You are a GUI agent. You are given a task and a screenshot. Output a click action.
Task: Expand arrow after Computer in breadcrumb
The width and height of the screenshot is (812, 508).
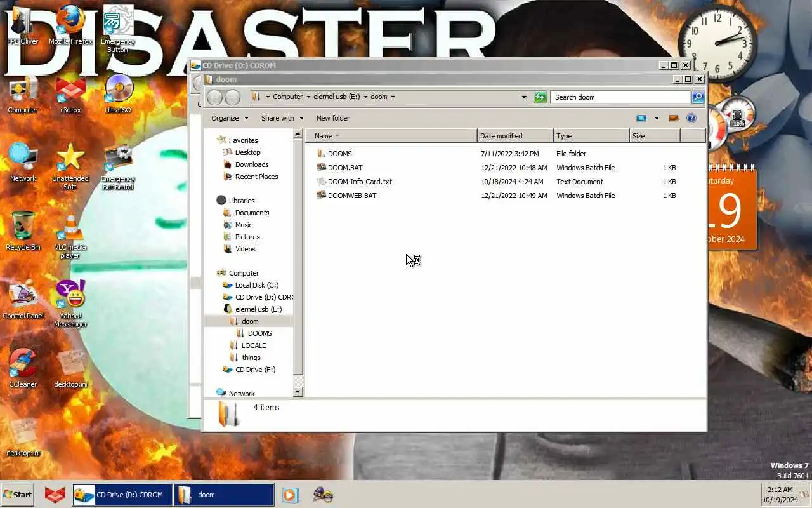click(308, 97)
